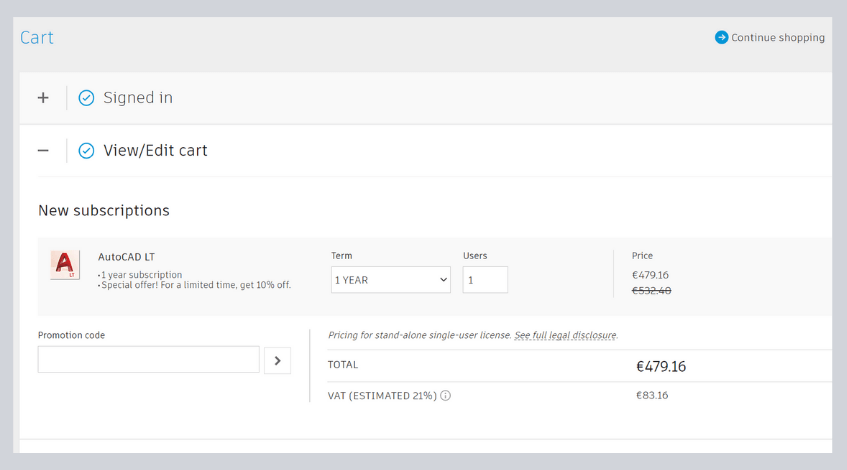The image size is (847, 470).
Task: Click the Signed in checkmark icon
Action: [86, 98]
